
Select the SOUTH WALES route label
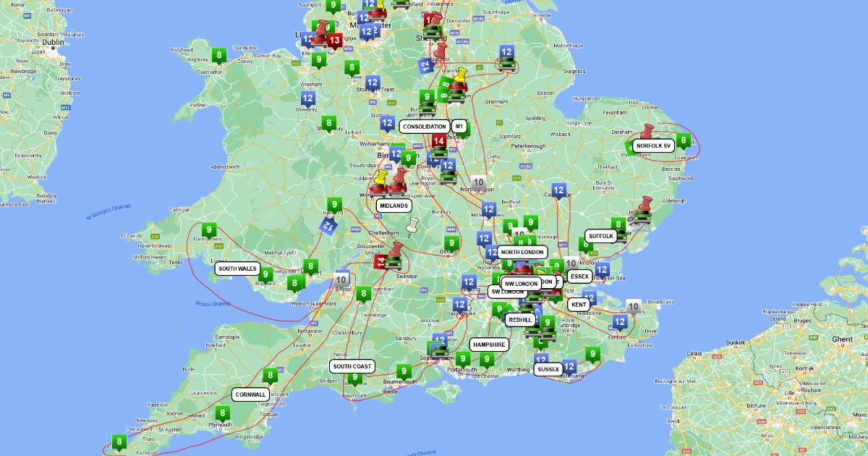coord(238,269)
